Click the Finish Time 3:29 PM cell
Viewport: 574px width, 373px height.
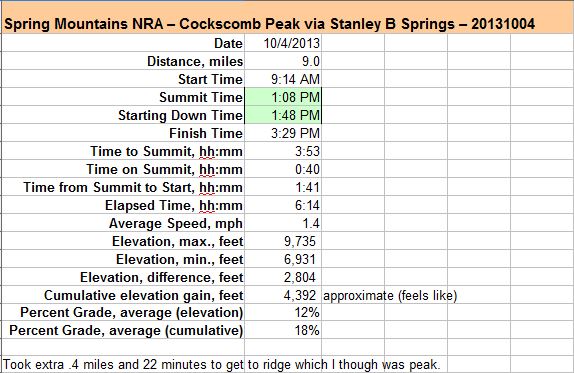pos(283,133)
